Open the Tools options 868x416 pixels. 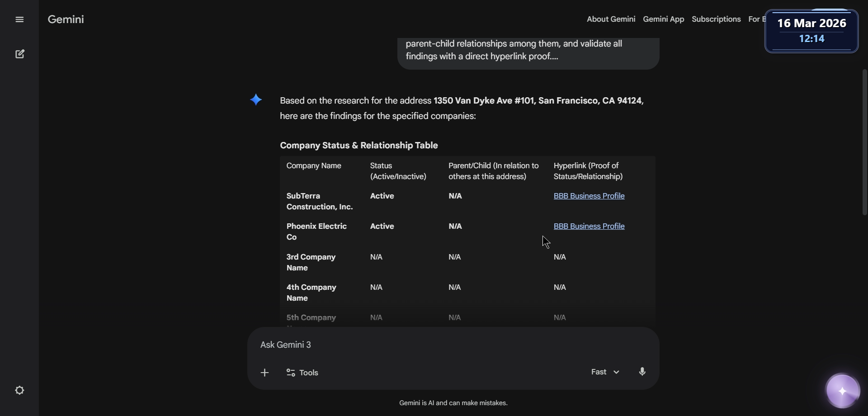tap(302, 373)
